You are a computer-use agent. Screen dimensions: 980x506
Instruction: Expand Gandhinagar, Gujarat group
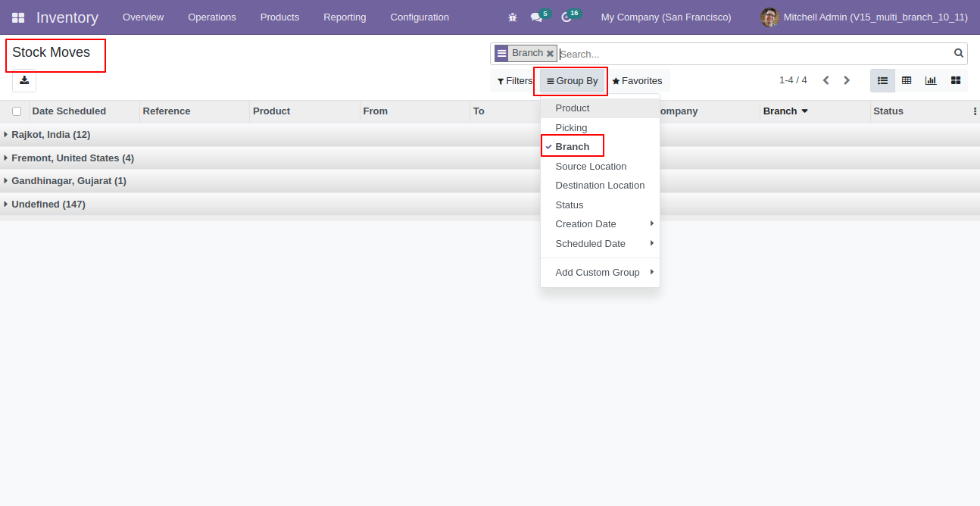(490, 181)
